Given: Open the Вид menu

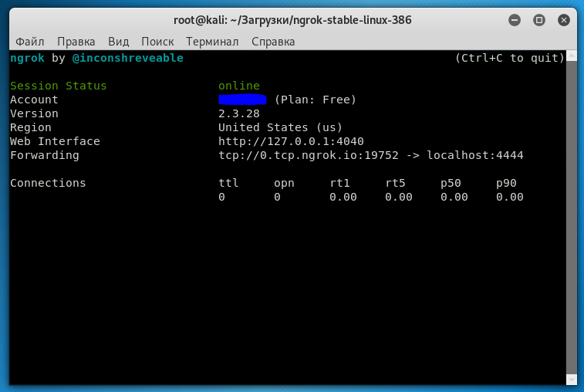Looking at the screenshot, I should [118, 42].
